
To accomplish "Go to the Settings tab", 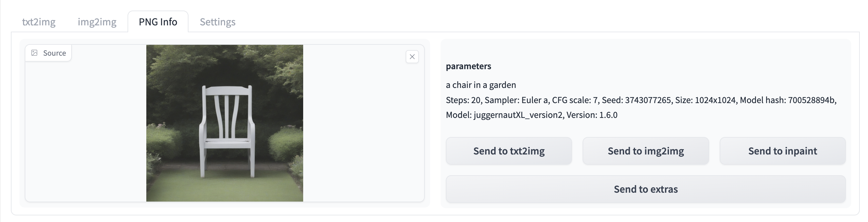I will coord(217,22).
